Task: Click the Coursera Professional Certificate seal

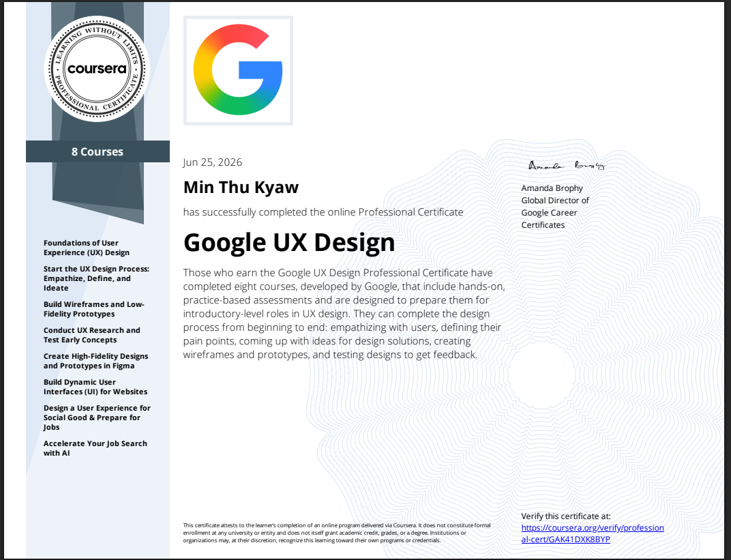Action: [97, 69]
